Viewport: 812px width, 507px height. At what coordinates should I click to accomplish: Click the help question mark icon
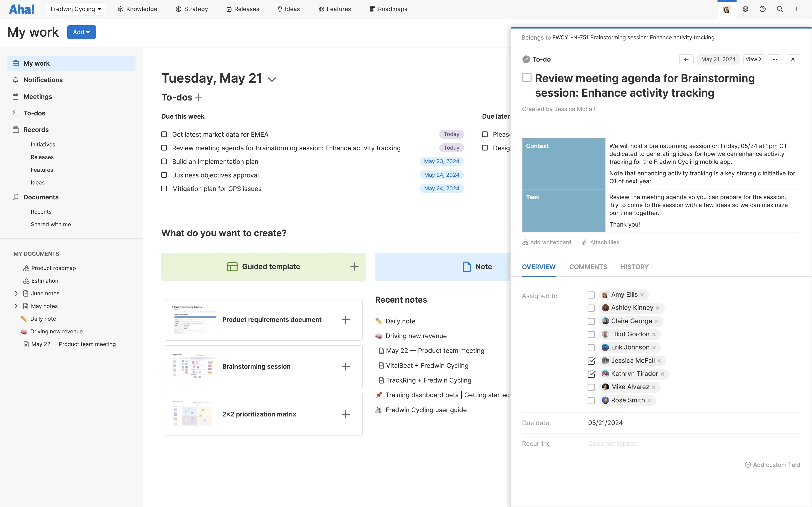coord(762,9)
